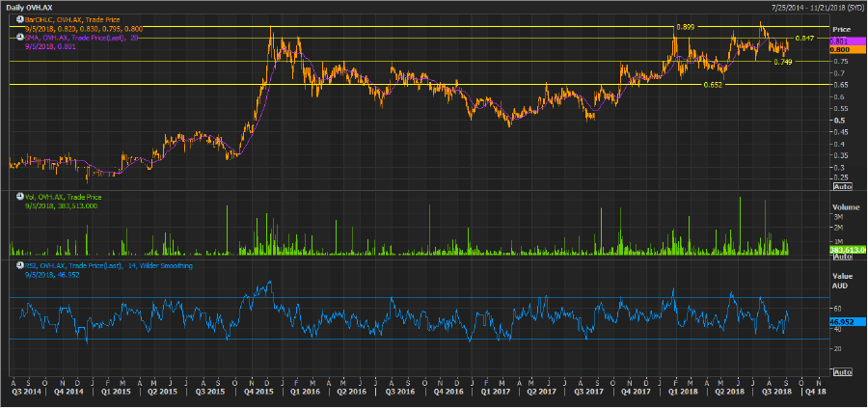Click the 9/5/2018, 46.952 RSI value line
Image resolution: width=868 pixels, height=408 pixels.
(x=52, y=274)
